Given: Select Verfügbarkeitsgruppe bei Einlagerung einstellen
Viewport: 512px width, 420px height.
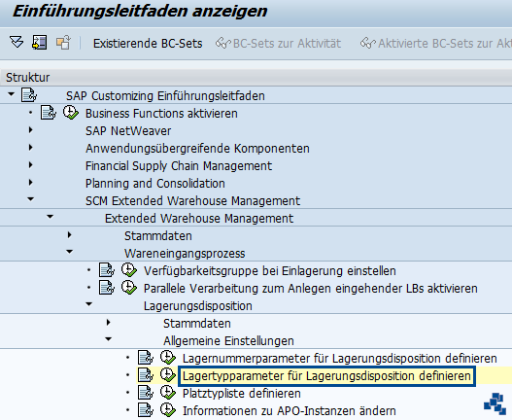Looking at the screenshot, I should pyautogui.click(x=270, y=271).
